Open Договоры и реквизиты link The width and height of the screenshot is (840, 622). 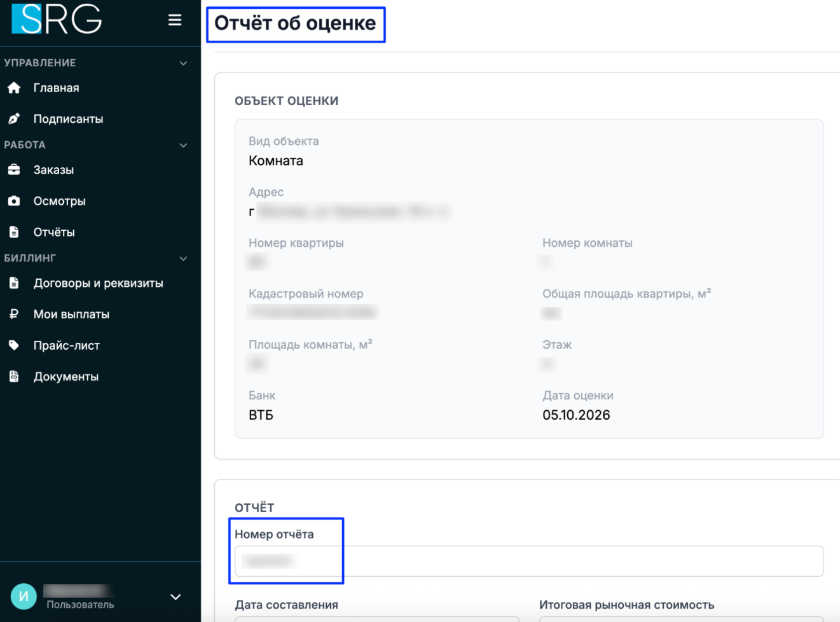pos(99,283)
